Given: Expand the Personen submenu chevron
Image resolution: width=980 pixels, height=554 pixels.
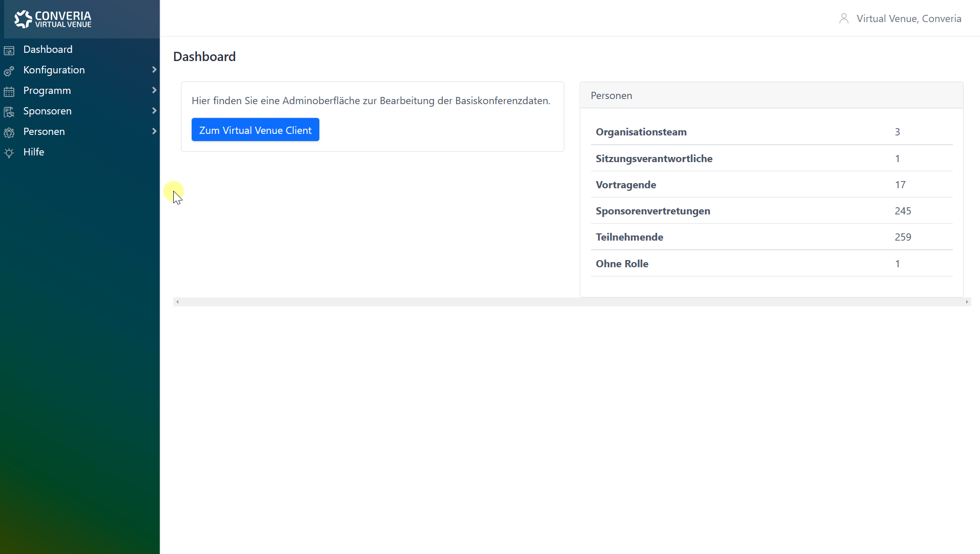Looking at the screenshot, I should (154, 131).
